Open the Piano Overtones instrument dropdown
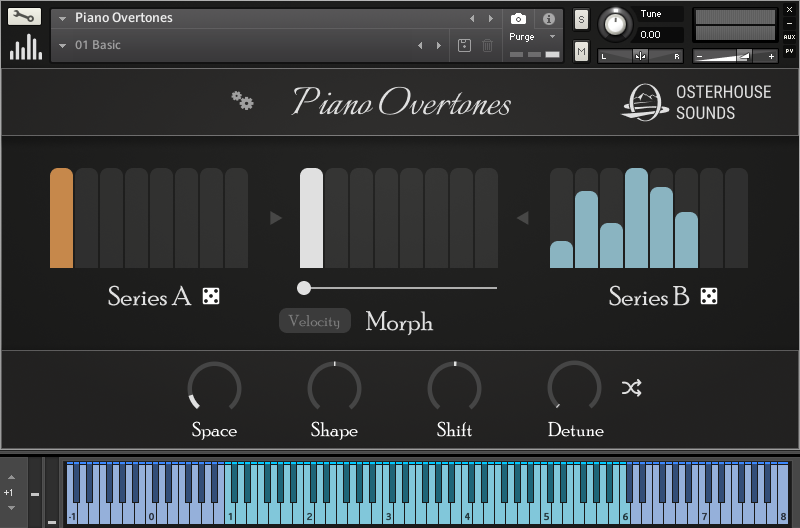800x528 pixels. tap(63, 18)
